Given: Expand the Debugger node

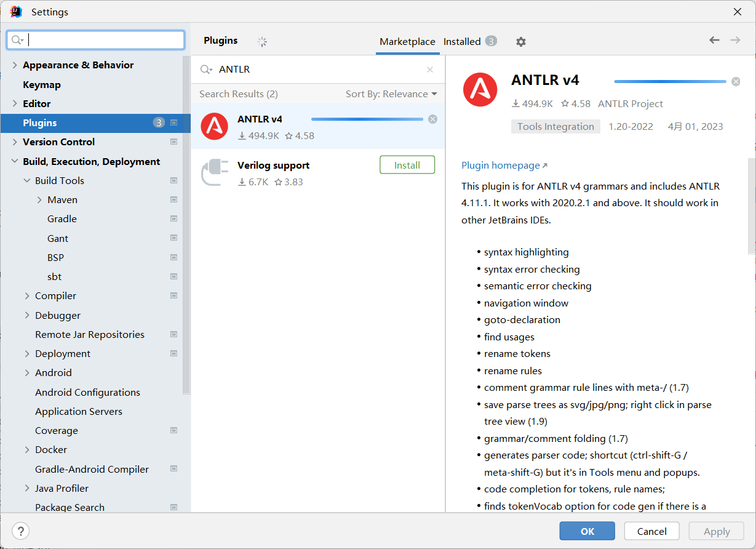Looking at the screenshot, I should (27, 316).
